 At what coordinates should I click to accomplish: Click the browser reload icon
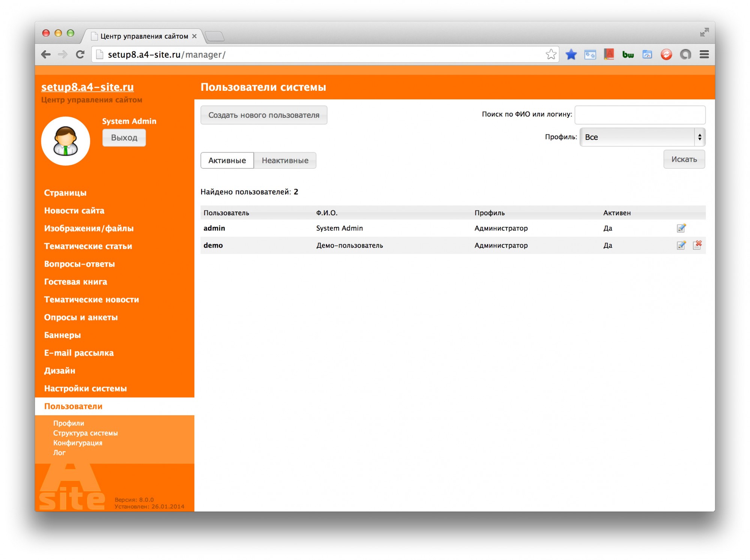(80, 54)
